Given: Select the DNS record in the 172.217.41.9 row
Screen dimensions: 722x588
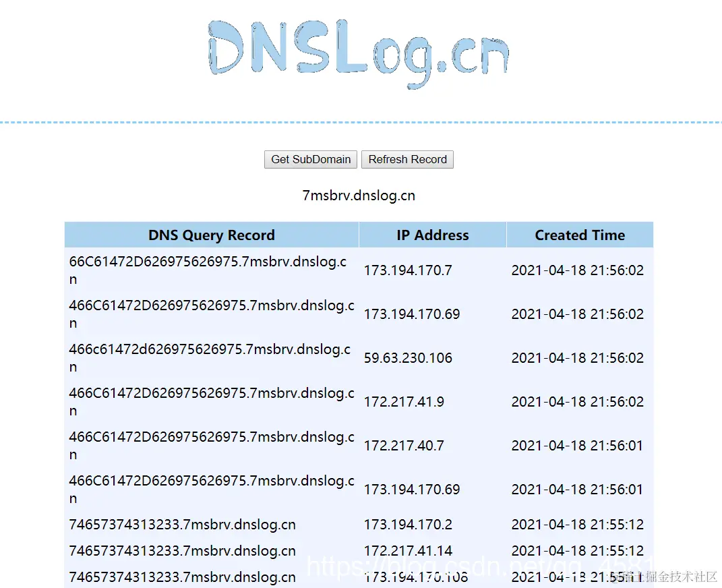Looking at the screenshot, I should [x=212, y=401].
